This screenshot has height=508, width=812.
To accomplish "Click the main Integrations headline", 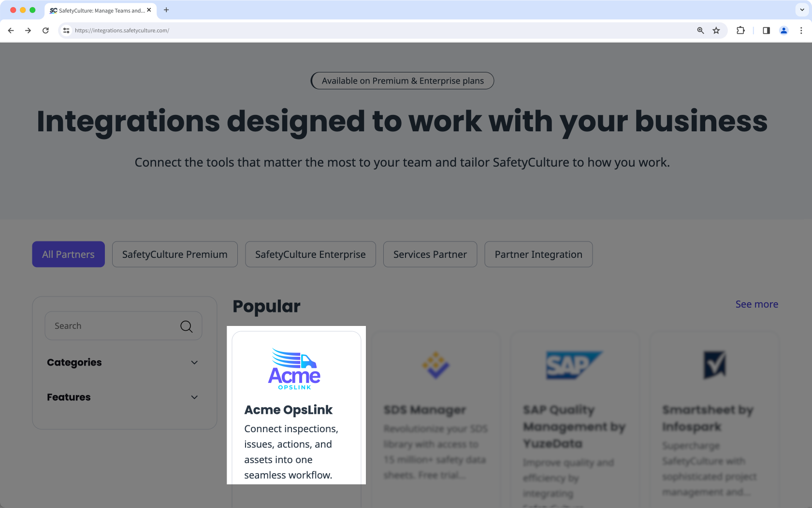I will point(402,122).
